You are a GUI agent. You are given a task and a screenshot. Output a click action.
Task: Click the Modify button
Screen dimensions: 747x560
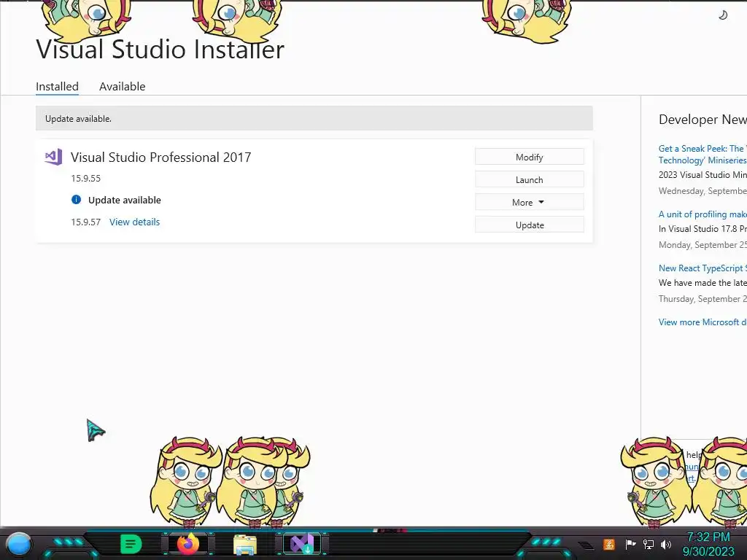click(x=530, y=157)
